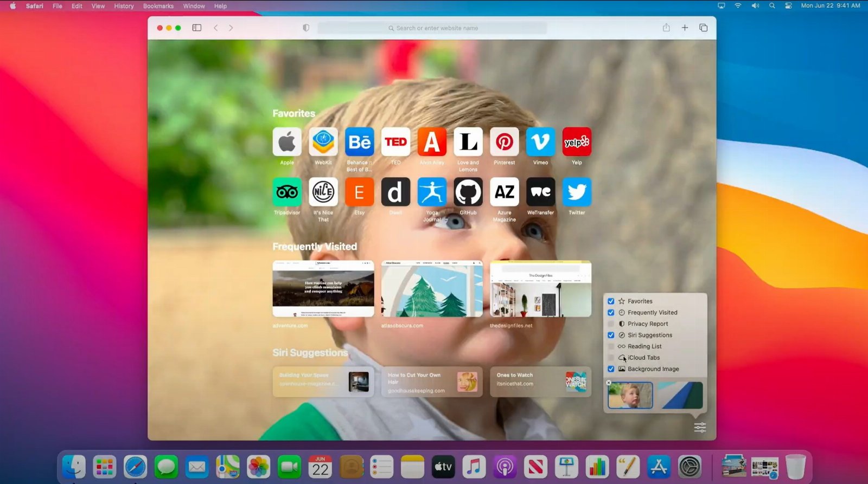Click the search or website address field

[432, 28]
